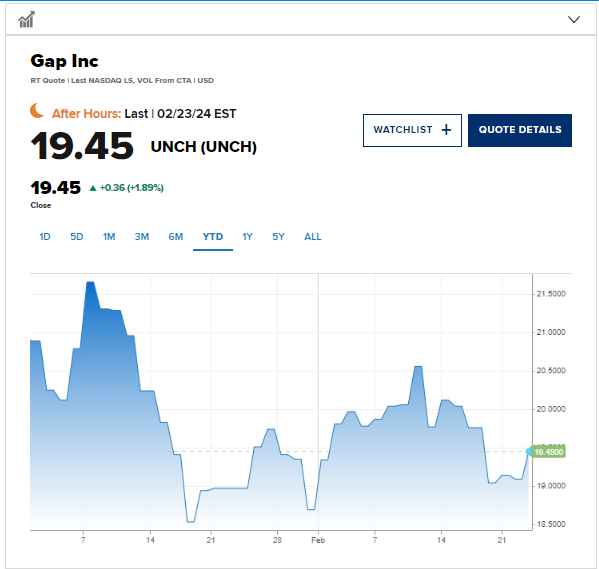This screenshot has height=569, width=599.
Task: Click the After Hours label text
Action: [x=86, y=113]
